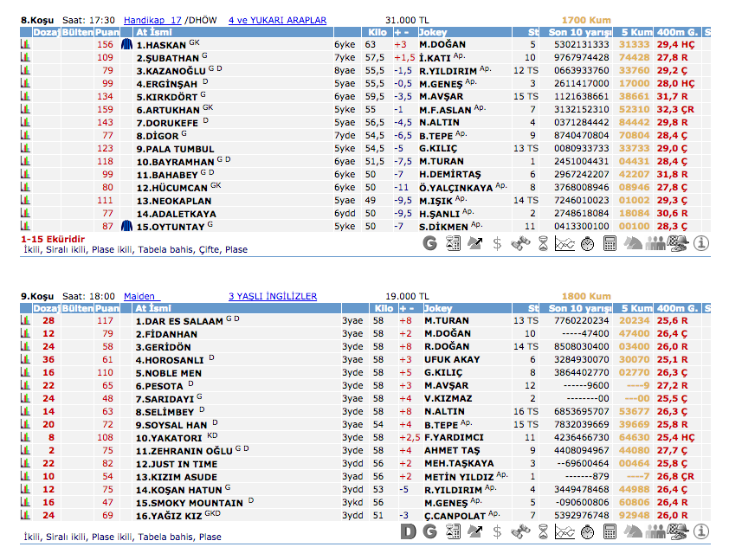Click the binoculars icon in race 9 toolbar
This screenshot has height=560, width=729.
(x=520, y=531)
